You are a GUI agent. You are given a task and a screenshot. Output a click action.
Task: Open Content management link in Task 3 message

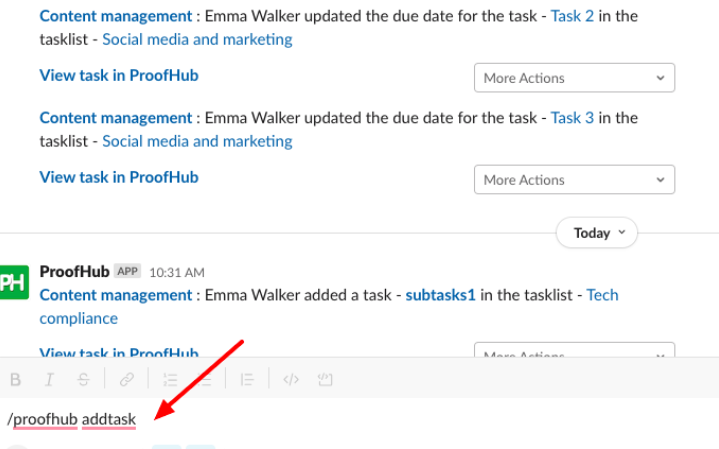[x=116, y=118]
